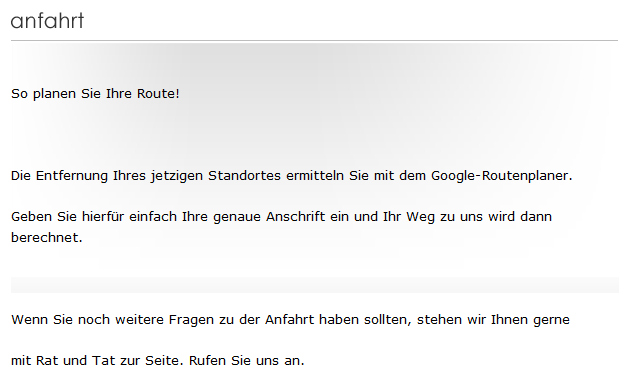This screenshot has width=630, height=386.
Task: Click the horizontal divider line under the heading
Action: (314, 41)
